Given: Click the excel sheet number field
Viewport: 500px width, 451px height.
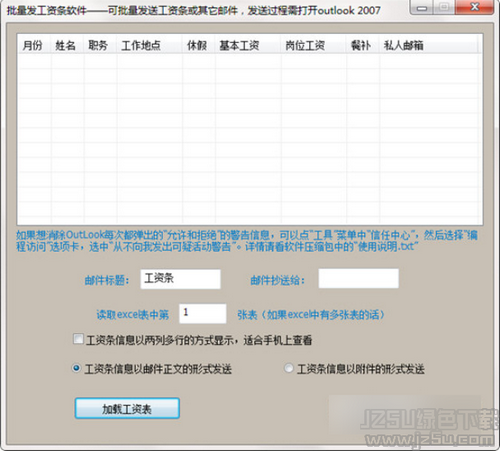Looking at the screenshot, I should tap(203, 313).
